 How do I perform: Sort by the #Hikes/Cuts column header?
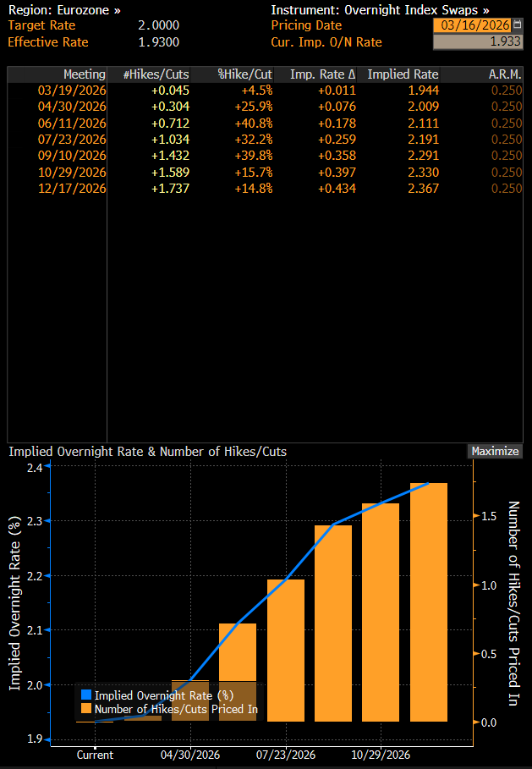coord(156,74)
